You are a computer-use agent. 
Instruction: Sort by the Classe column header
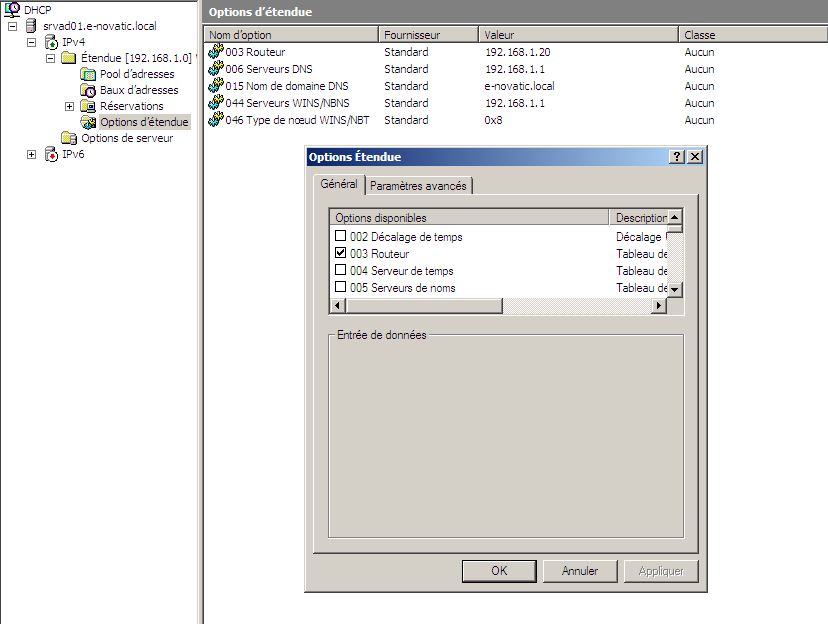point(753,35)
